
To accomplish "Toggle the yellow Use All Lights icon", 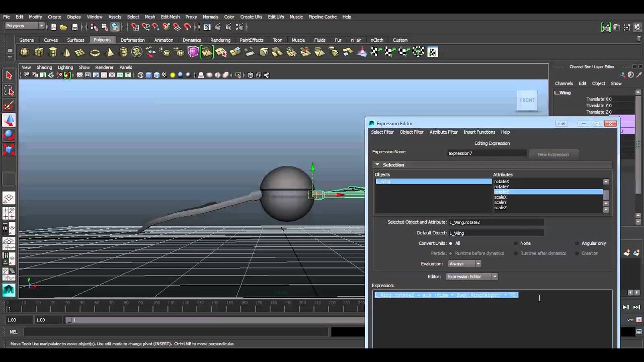I will tap(173, 75).
